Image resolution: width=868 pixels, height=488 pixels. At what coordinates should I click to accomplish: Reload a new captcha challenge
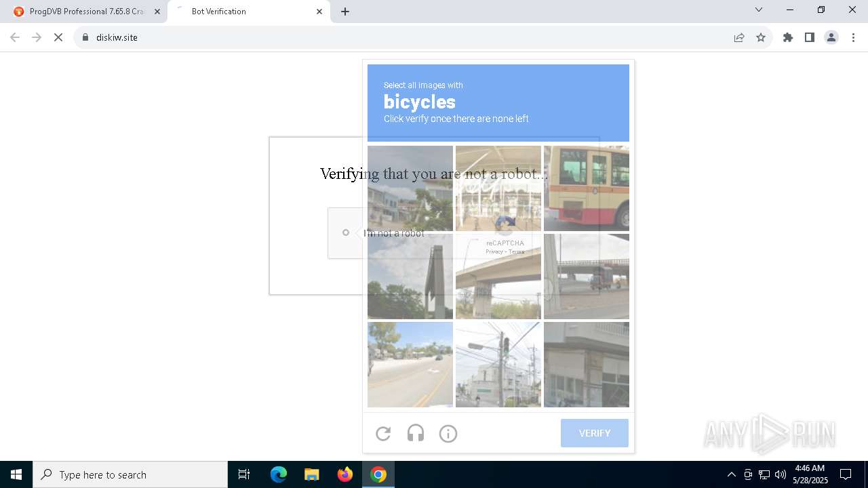(x=383, y=434)
